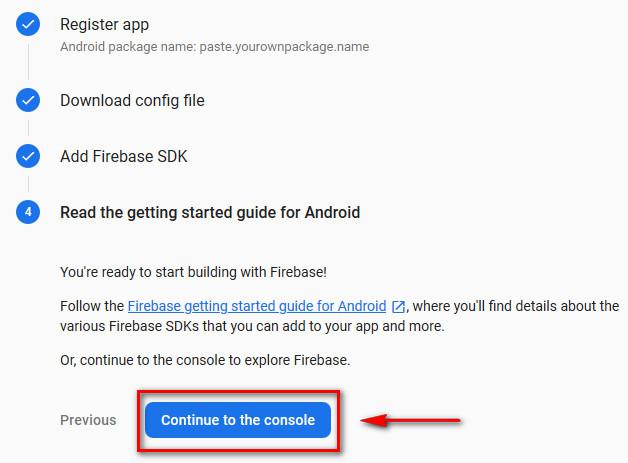
Task: Expand the Register app step title
Action: 104,24
